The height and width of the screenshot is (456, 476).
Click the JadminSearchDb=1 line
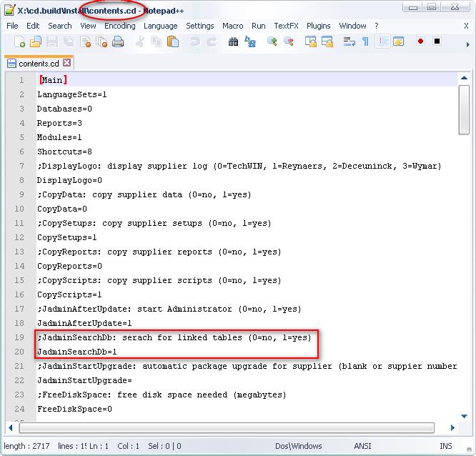coord(76,352)
